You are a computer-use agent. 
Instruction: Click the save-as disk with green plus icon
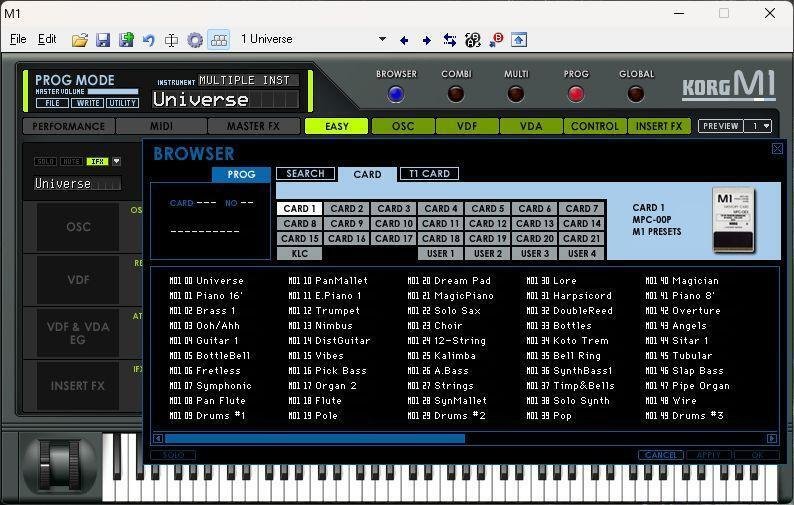[x=126, y=40]
